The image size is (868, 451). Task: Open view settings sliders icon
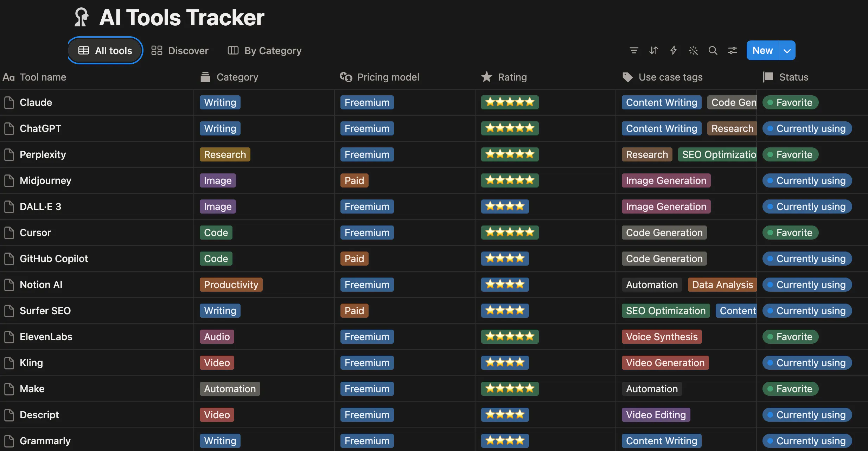(732, 51)
